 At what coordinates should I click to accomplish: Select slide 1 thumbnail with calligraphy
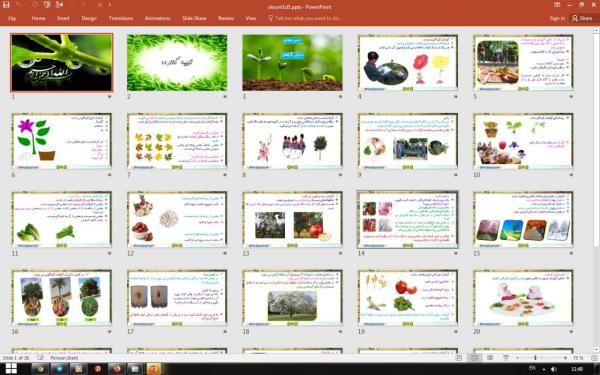coord(62,63)
